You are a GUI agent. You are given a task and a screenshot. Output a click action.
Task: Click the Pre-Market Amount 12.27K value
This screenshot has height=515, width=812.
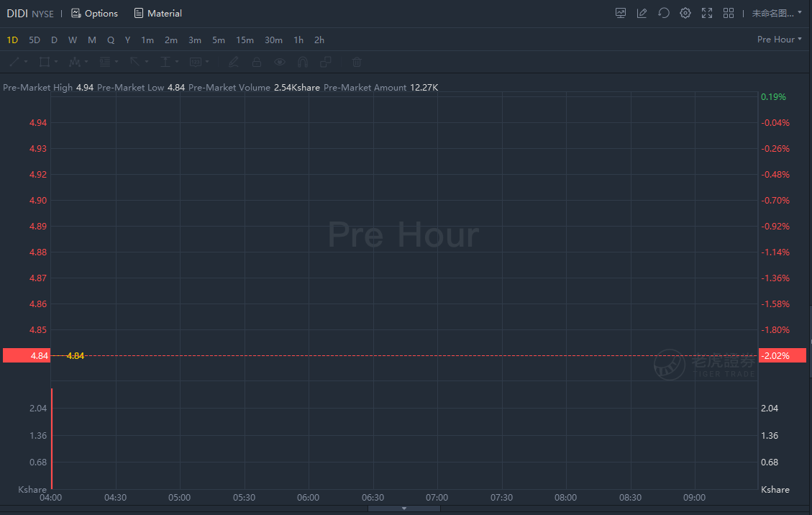(424, 88)
